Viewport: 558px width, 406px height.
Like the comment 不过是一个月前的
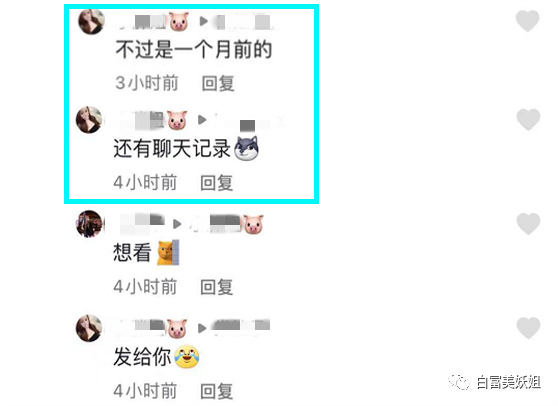click(x=528, y=21)
